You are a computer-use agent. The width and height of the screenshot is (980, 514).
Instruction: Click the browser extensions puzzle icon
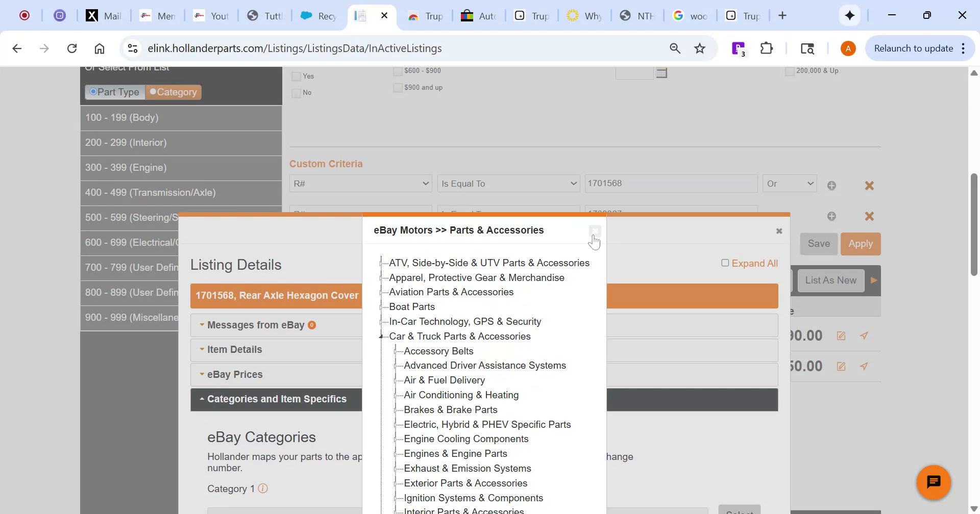(x=767, y=48)
